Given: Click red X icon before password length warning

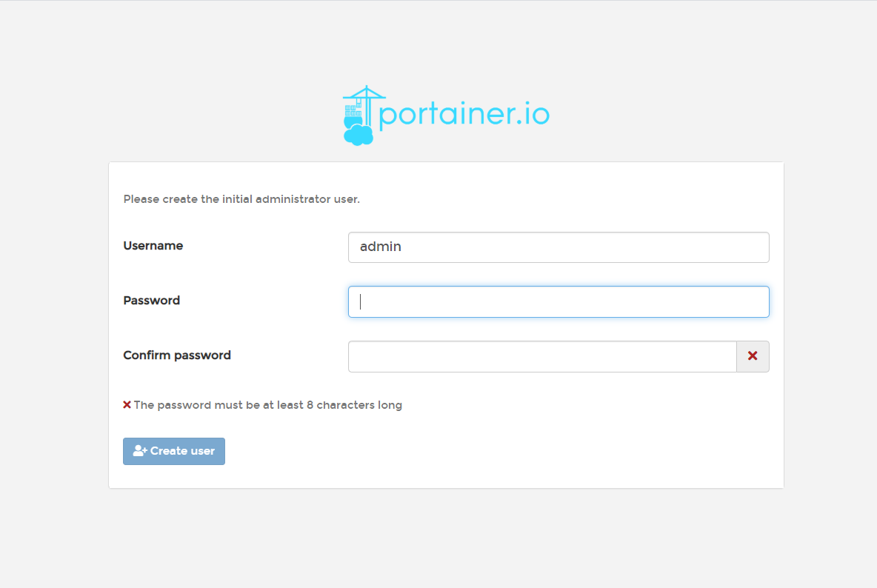Looking at the screenshot, I should (127, 404).
